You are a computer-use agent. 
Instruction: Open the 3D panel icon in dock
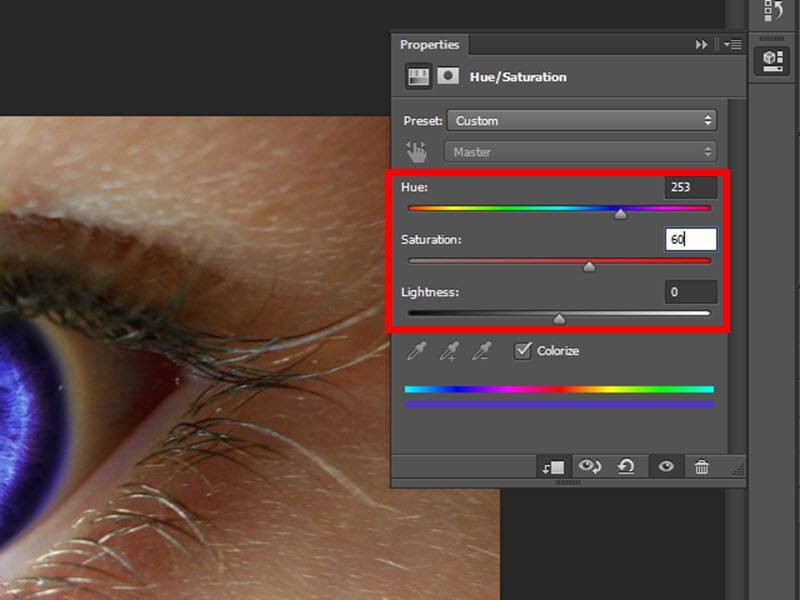[x=772, y=59]
